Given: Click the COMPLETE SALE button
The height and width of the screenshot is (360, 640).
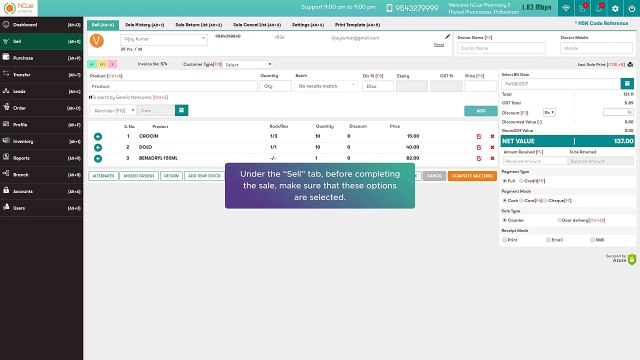Looking at the screenshot, I should coord(472,176).
